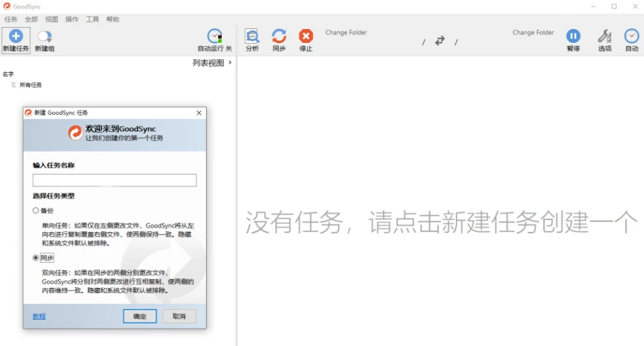Click the 同步 (Sync) arrows icon

(x=279, y=36)
